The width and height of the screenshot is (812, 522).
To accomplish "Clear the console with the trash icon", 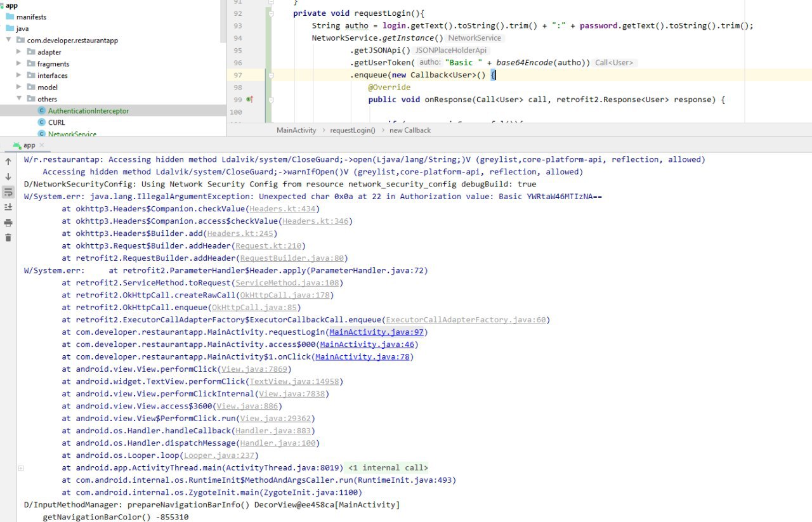I will (8, 238).
